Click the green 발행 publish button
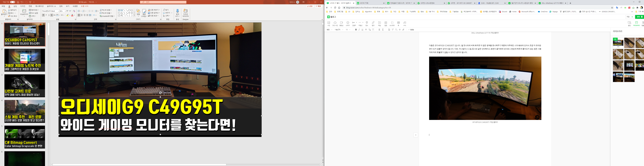644x166 pixels. pos(639,17)
